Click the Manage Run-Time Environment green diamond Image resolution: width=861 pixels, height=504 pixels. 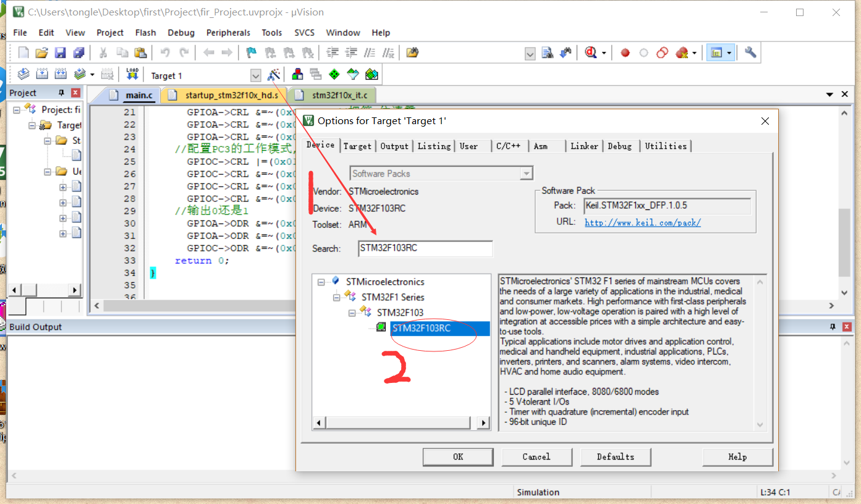(x=334, y=75)
